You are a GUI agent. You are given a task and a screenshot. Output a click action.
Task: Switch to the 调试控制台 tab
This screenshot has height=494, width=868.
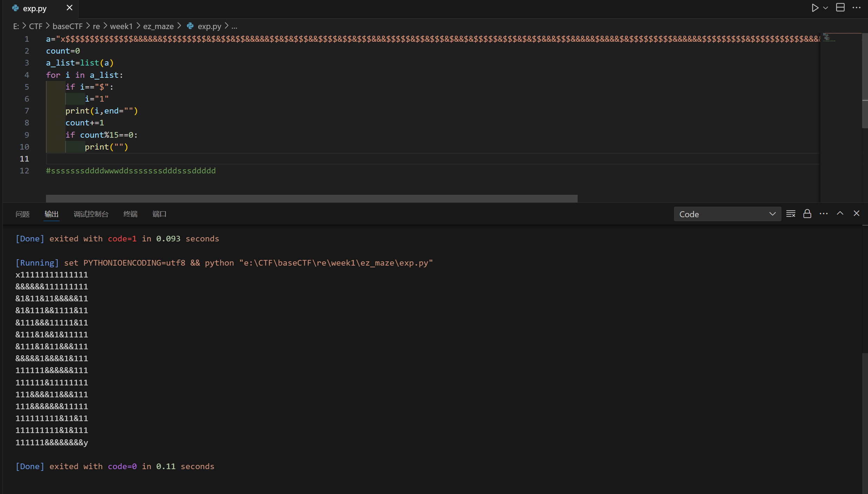click(91, 214)
